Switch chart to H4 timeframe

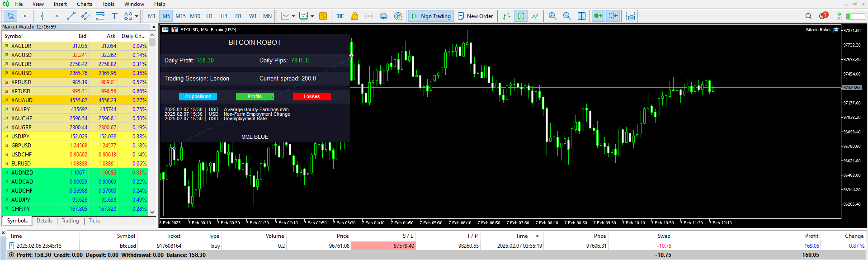click(x=224, y=16)
